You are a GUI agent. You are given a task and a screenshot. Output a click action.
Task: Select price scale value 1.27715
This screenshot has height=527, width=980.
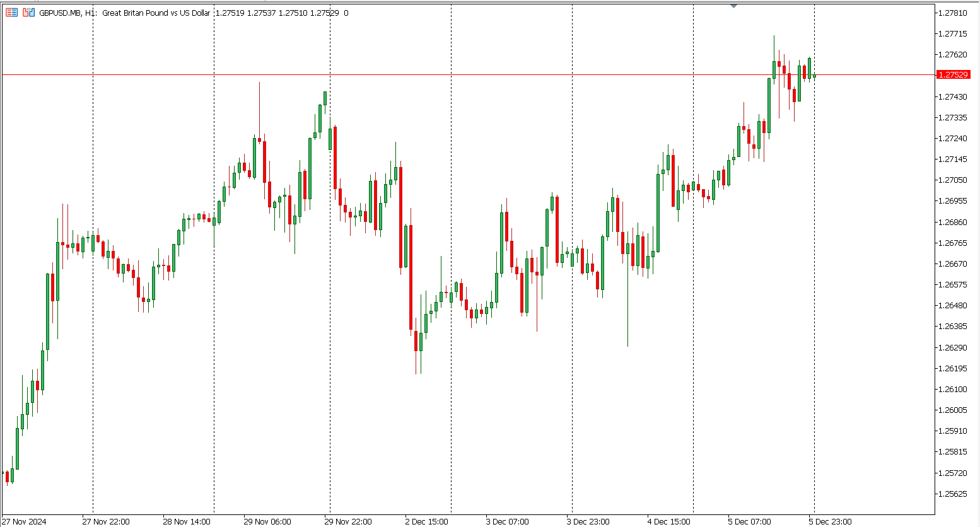click(x=953, y=34)
